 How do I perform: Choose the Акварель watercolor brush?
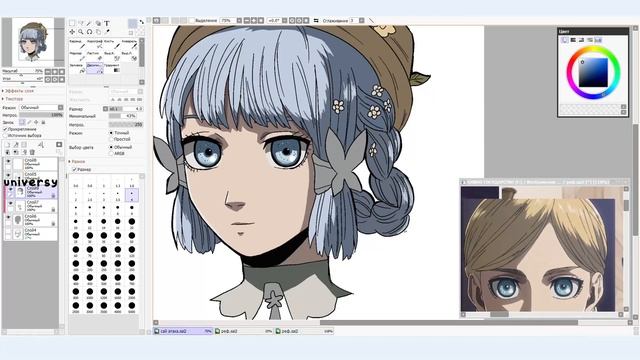coord(130,45)
